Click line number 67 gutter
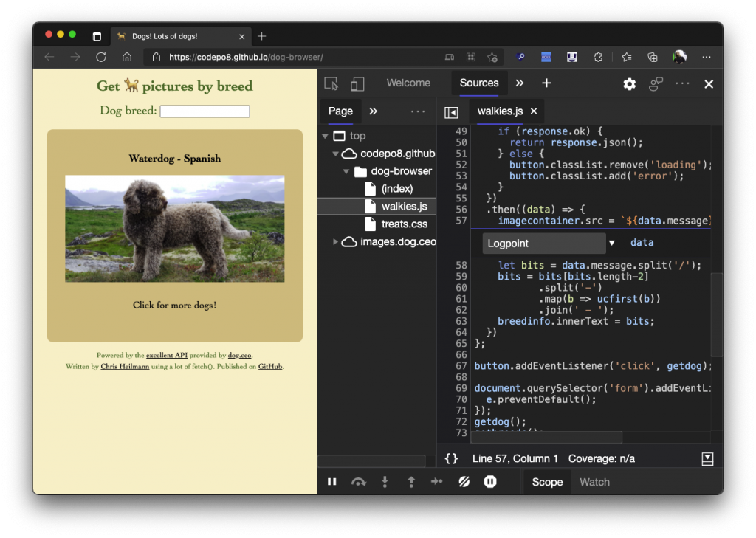This screenshot has height=538, width=756. tap(461, 366)
